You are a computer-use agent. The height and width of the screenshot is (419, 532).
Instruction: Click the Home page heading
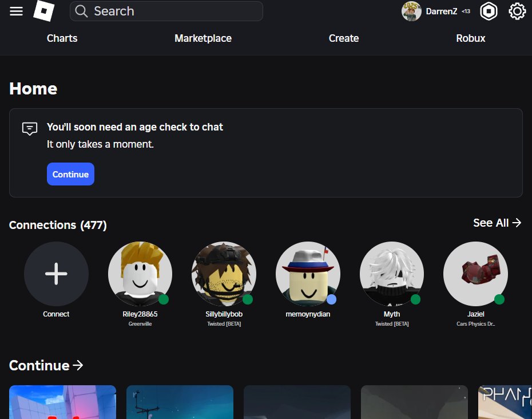[x=33, y=89]
